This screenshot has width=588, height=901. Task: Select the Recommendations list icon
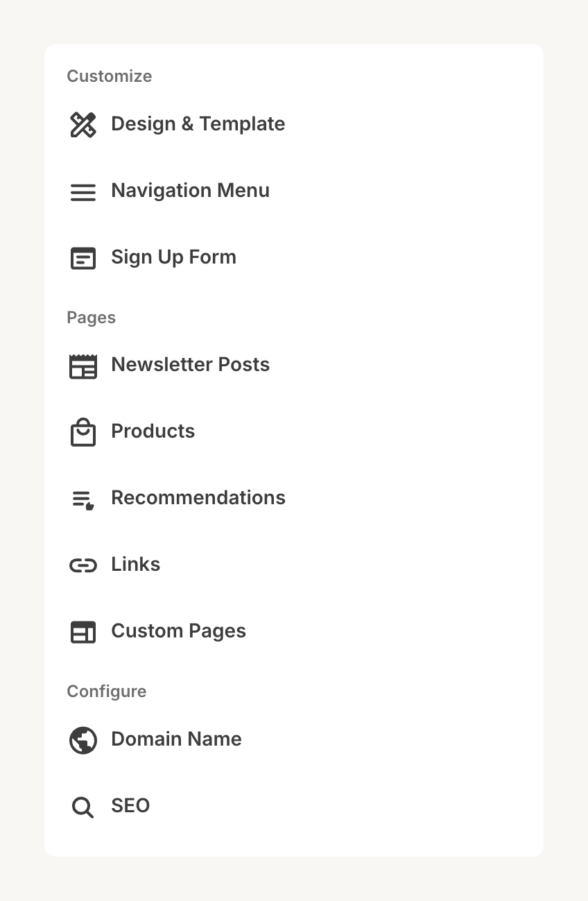(x=83, y=499)
